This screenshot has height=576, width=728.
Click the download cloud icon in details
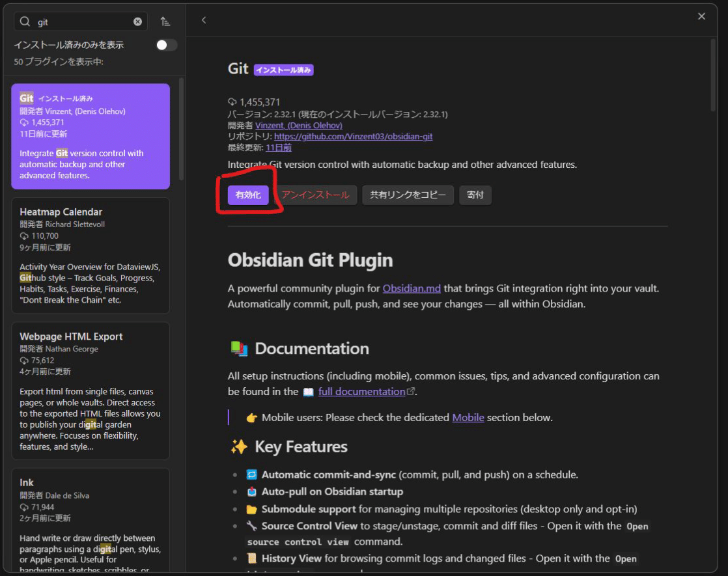[232, 102]
